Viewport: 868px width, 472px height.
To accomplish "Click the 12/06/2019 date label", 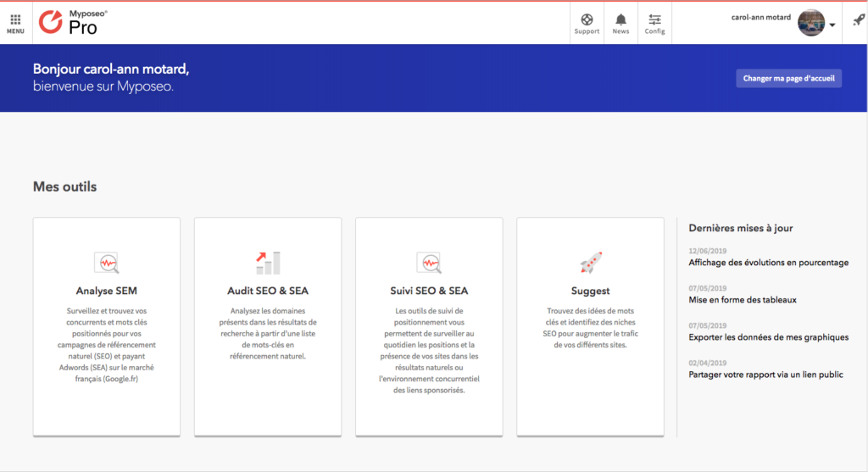I will pyautogui.click(x=708, y=251).
